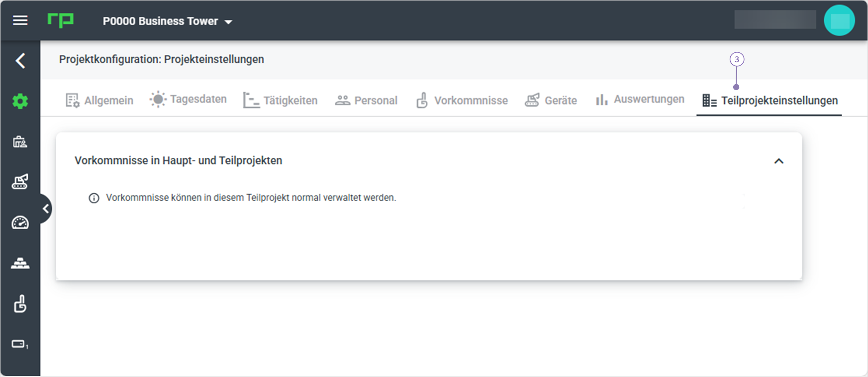Click the teal user avatar
Image resolution: width=868 pixels, height=377 pixels.
pos(839,20)
